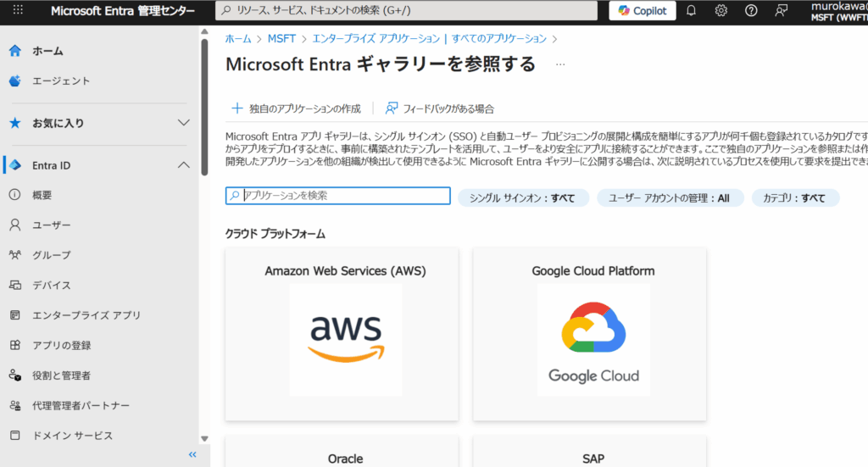Collapse the sidebar with double chevron icon

(192, 455)
